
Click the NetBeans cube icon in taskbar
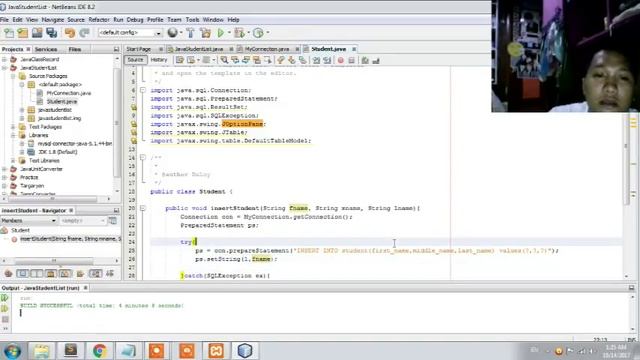pyautogui.click(x=245, y=351)
